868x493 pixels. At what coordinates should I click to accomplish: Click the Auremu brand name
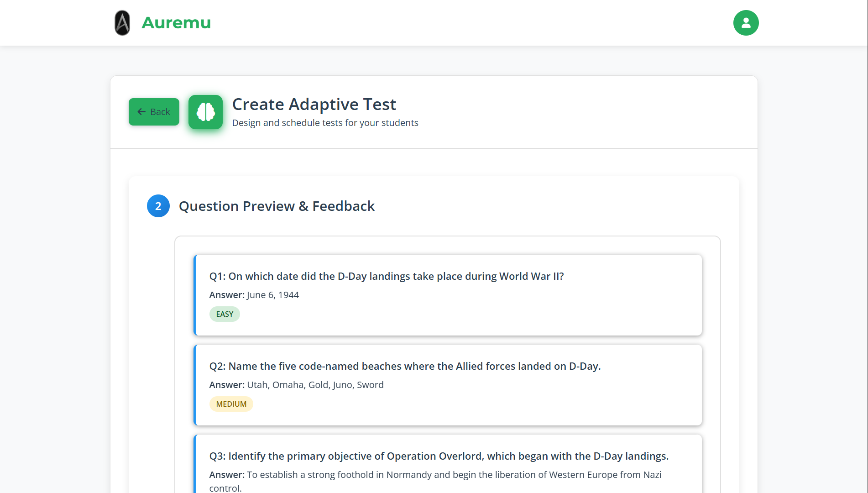pos(176,23)
